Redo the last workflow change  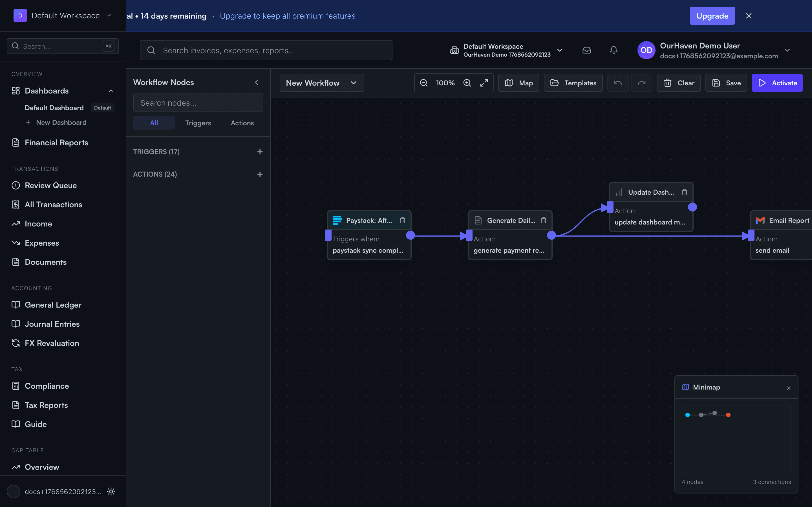point(641,83)
